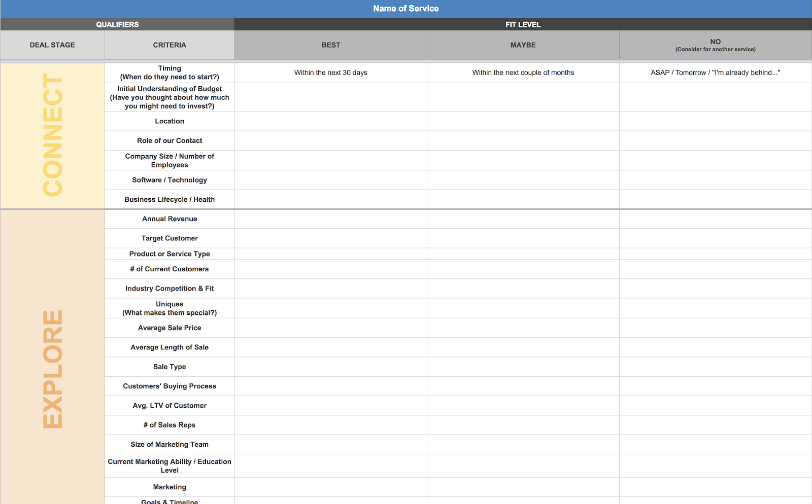Select the DEAL STAGE column header
Viewport: 812px width, 504px height.
(52, 45)
